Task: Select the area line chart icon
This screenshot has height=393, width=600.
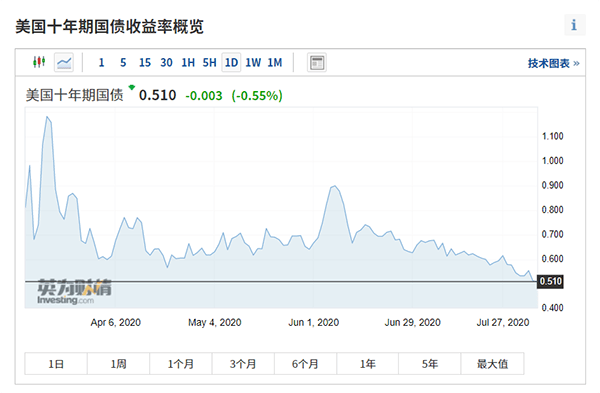Action: (64, 62)
